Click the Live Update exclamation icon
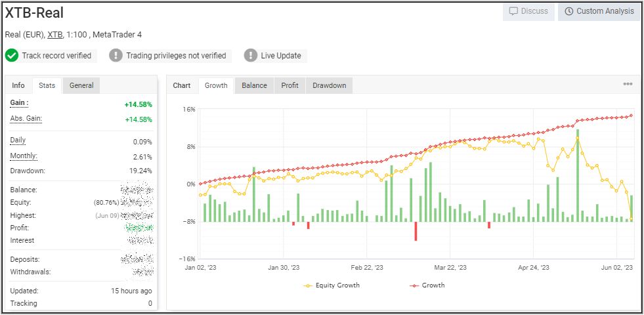The image size is (644, 315). [251, 56]
